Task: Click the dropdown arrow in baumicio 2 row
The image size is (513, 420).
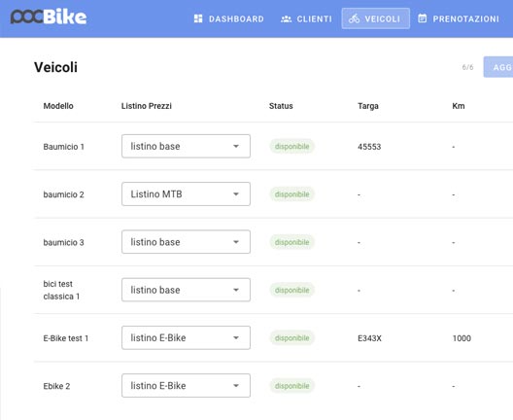Action: pyautogui.click(x=236, y=194)
